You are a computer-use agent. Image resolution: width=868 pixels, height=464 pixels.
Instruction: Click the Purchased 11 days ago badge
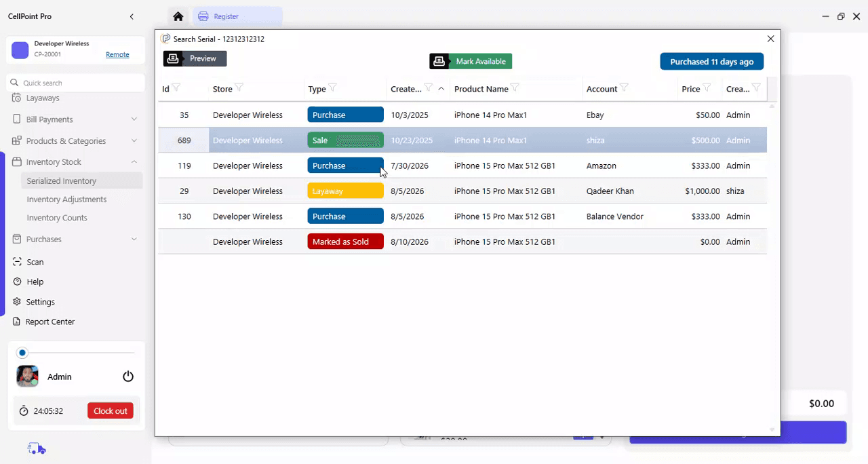click(x=711, y=62)
